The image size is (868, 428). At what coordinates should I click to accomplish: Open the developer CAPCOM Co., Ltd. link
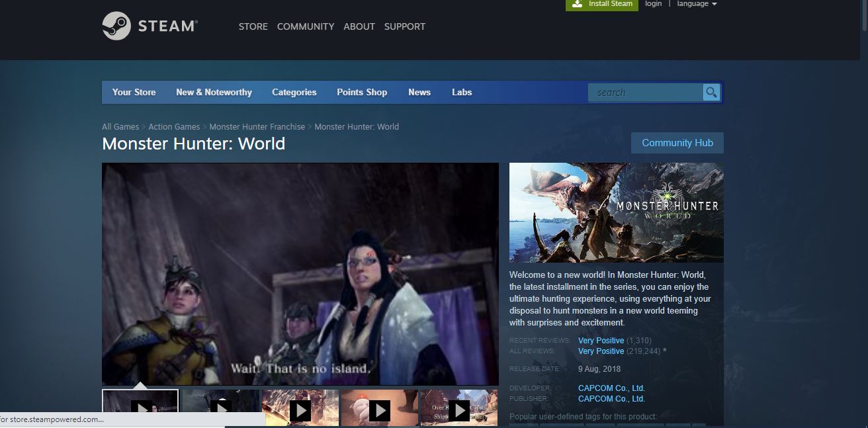(x=611, y=388)
